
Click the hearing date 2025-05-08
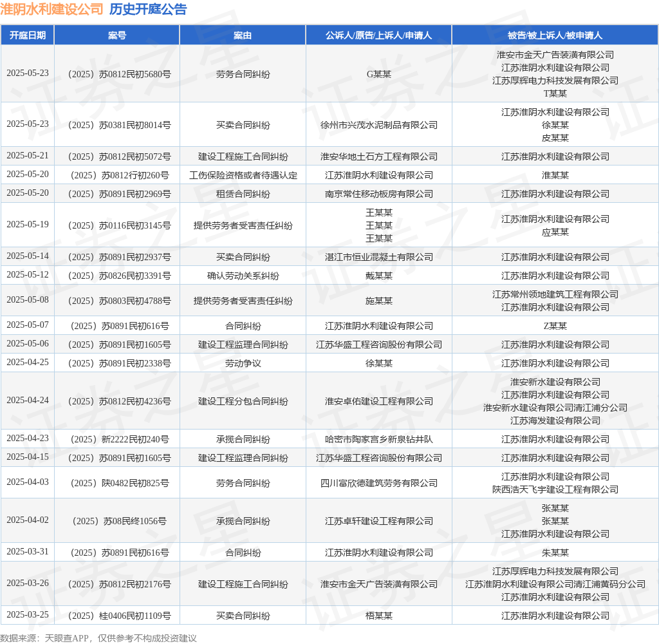pos(28,300)
